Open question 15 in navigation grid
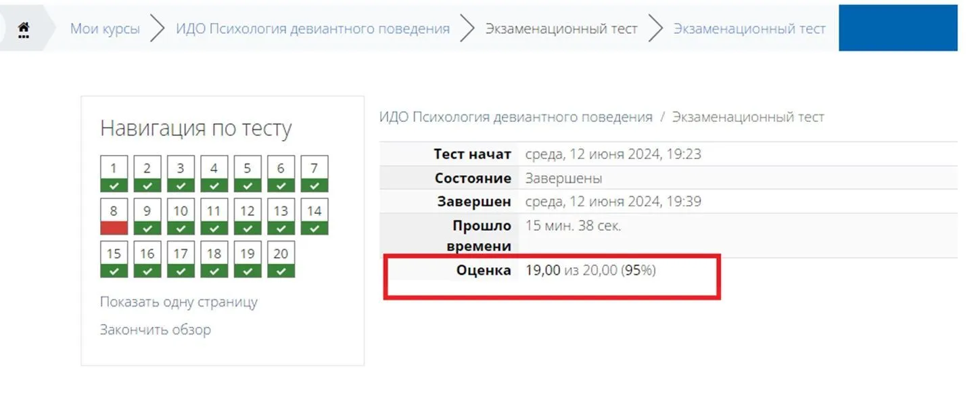 click(x=114, y=259)
